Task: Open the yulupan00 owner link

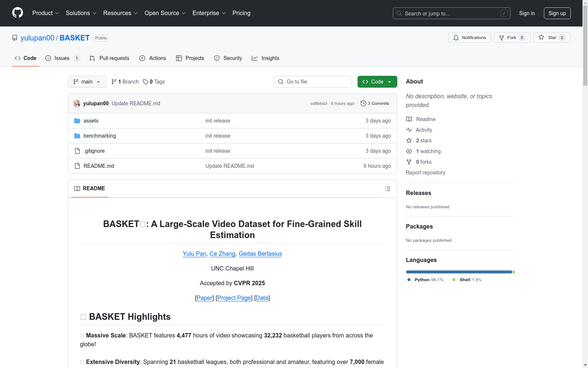Action: (37, 38)
